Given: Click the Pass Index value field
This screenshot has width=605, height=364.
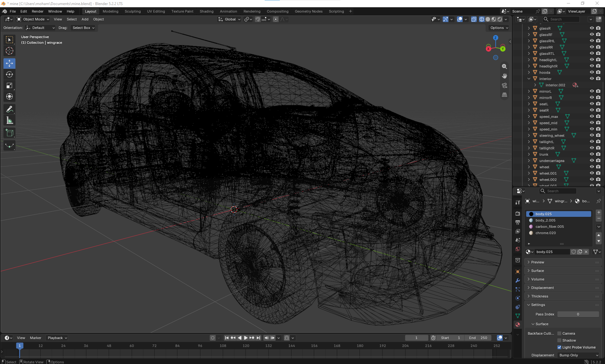Looking at the screenshot, I should click(x=578, y=314).
